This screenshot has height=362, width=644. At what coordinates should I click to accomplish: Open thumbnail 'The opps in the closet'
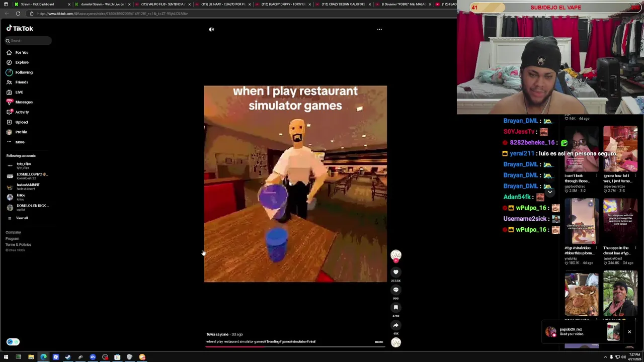(620, 221)
